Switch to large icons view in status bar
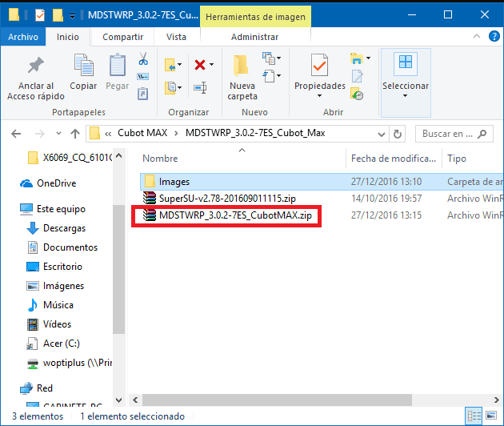The height and width of the screenshot is (426, 504). (x=491, y=416)
